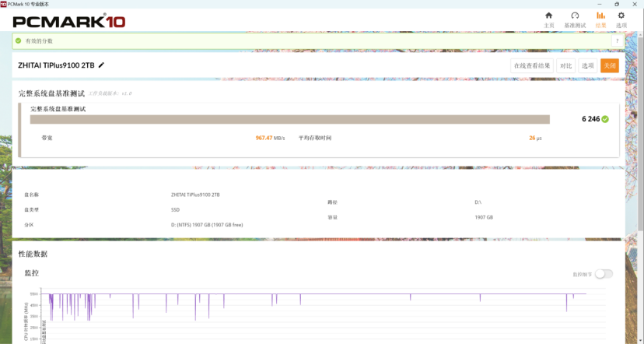Click the orange 关闭 close button
Viewport: 644px width, 344px height.
point(610,65)
